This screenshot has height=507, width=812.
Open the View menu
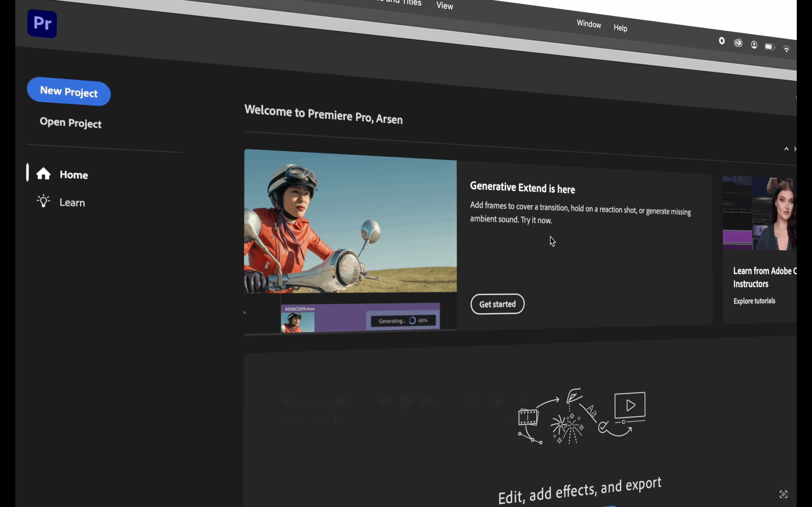coord(444,5)
